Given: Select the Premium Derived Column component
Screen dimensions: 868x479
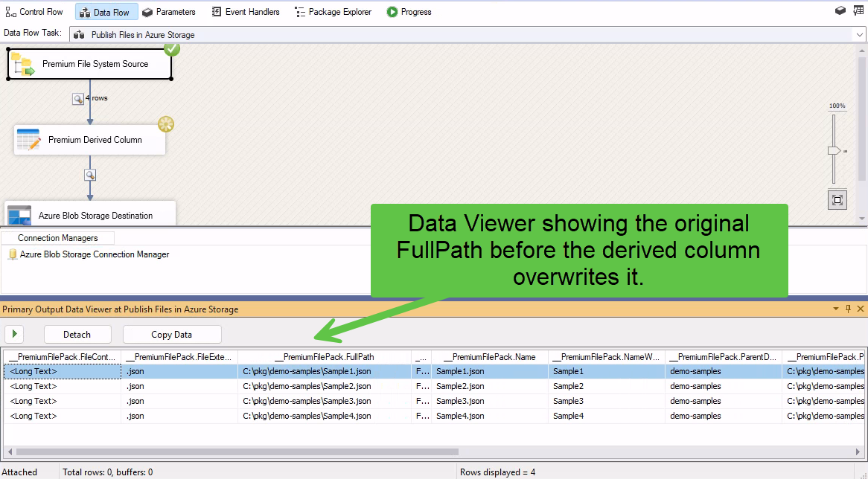Looking at the screenshot, I should click(x=89, y=140).
